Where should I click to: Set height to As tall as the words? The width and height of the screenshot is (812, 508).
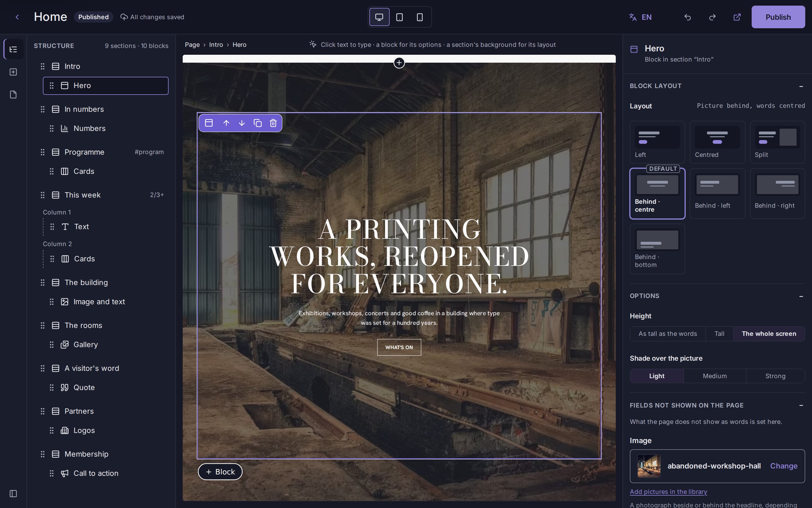coord(667,334)
